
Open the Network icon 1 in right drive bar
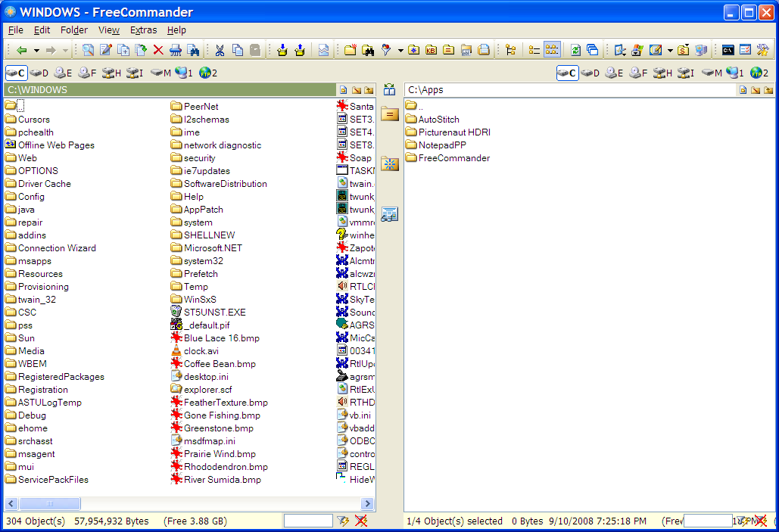pyautogui.click(x=735, y=73)
